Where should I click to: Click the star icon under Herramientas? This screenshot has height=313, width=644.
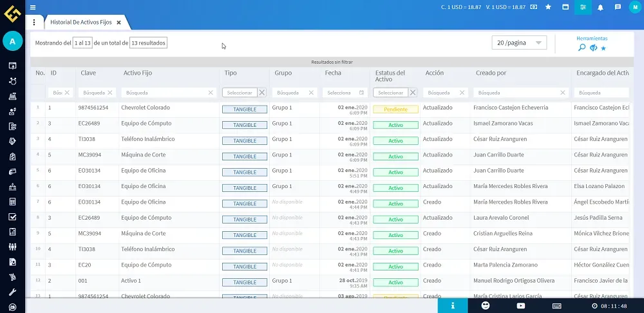click(x=603, y=48)
